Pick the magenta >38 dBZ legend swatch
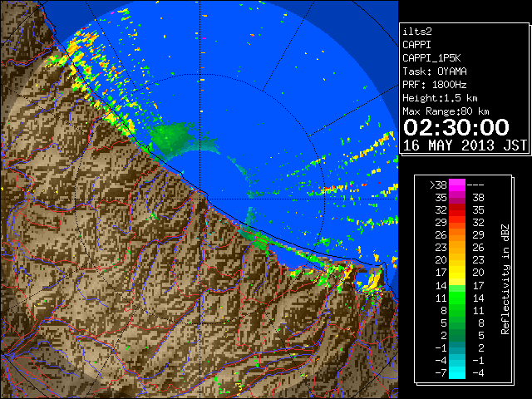 [x=457, y=185]
